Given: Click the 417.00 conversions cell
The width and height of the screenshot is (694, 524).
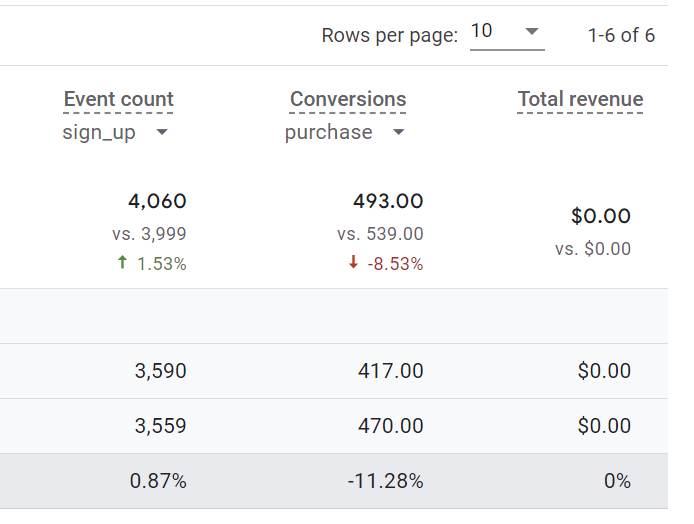Looking at the screenshot, I should pos(390,371).
